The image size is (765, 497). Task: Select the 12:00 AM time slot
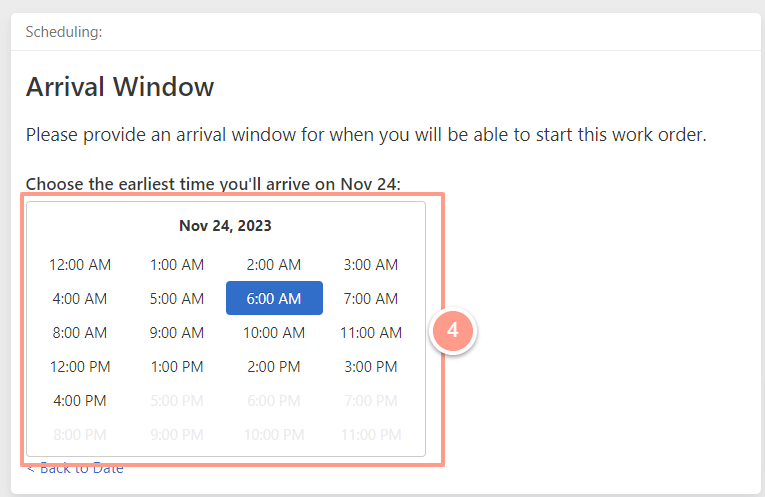tap(80, 264)
